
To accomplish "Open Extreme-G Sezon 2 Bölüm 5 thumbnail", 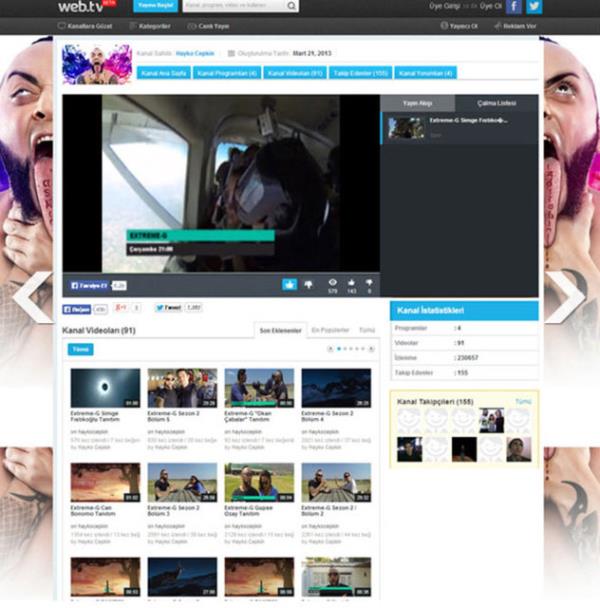I will click(x=182, y=388).
